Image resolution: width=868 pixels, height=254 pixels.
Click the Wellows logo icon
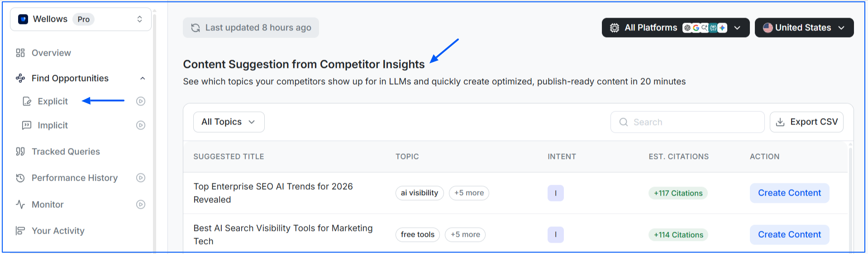(23, 19)
